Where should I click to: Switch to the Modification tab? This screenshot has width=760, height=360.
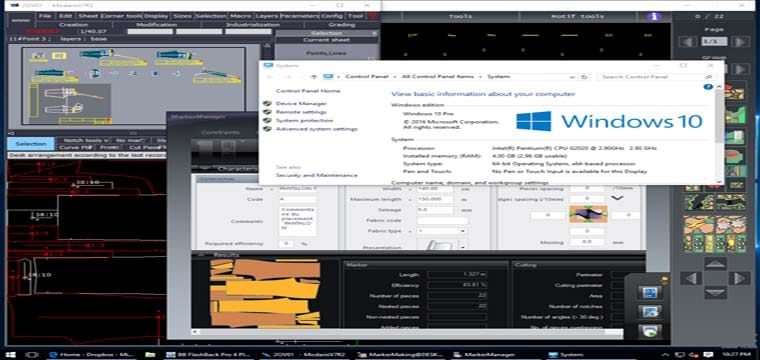tap(157, 25)
